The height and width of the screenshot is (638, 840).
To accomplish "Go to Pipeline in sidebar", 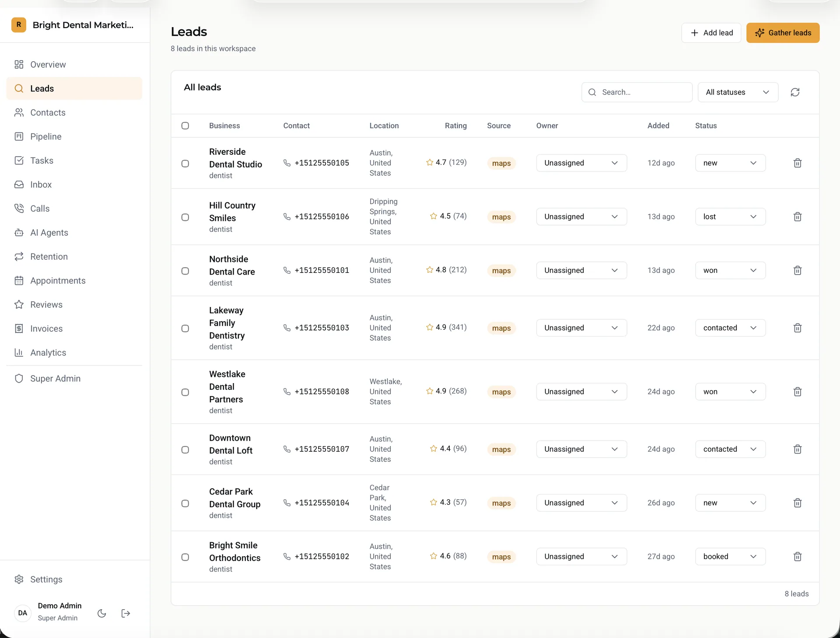I will (74, 136).
